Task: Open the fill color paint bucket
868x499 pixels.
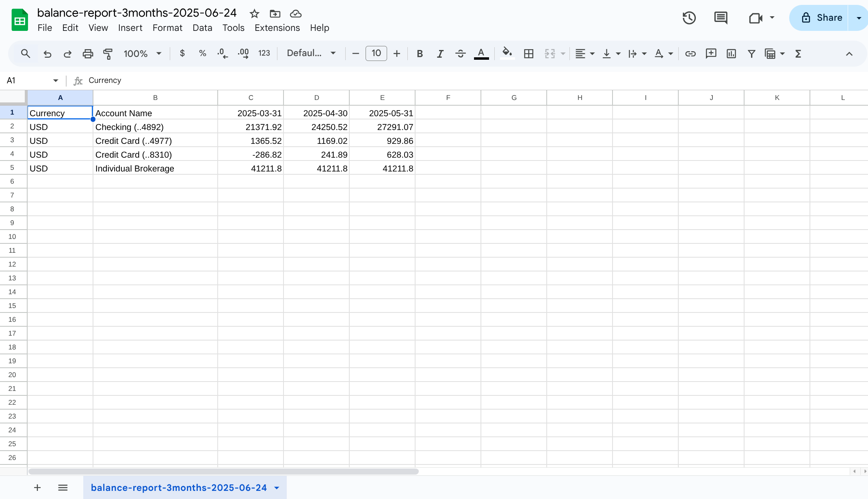Action: (x=507, y=54)
